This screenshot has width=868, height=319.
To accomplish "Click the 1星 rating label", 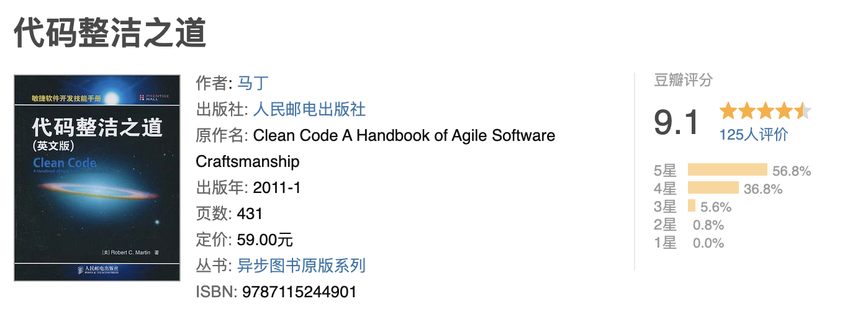I will point(665,243).
